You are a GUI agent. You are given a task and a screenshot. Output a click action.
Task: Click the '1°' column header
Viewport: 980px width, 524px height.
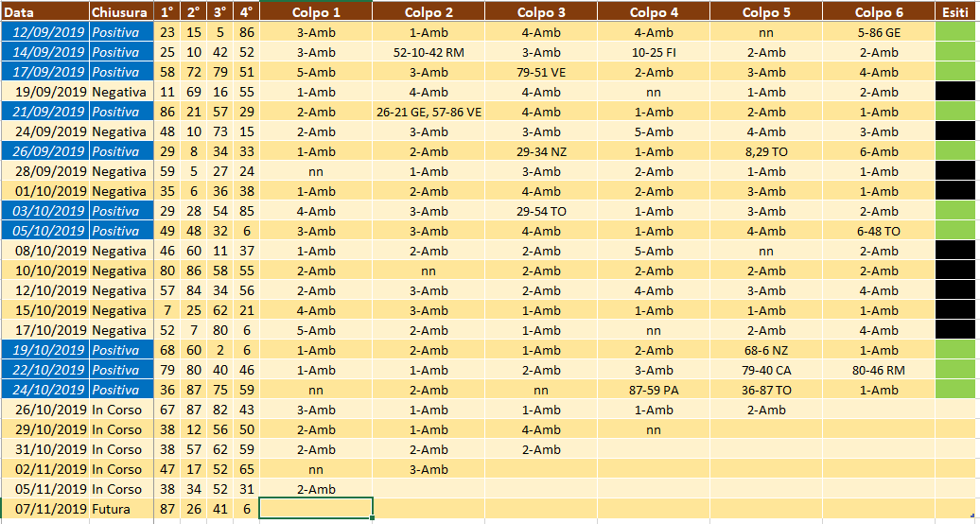[x=166, y=12]
